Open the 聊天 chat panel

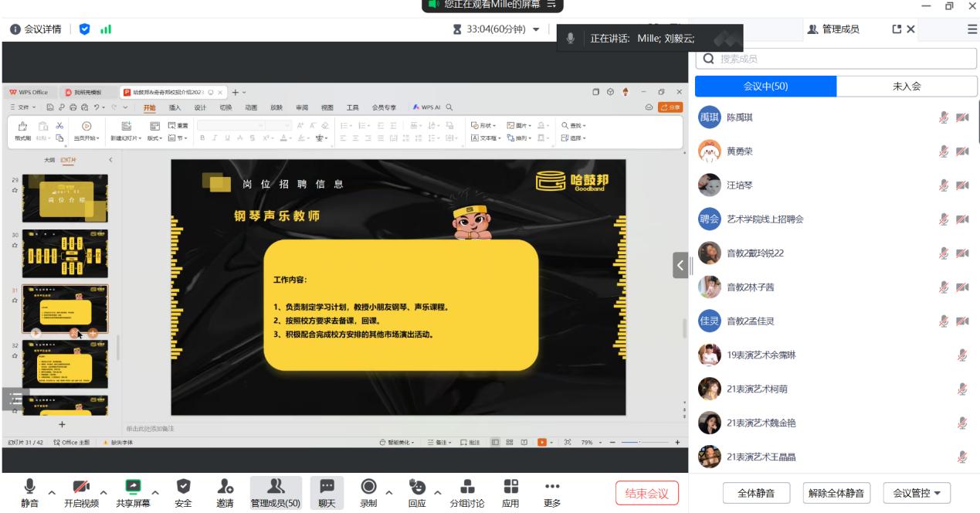tap(327, 486)
